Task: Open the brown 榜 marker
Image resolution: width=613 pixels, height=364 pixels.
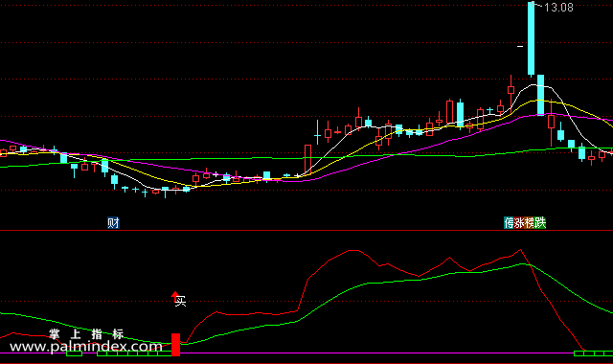Action: coord(530,223)
